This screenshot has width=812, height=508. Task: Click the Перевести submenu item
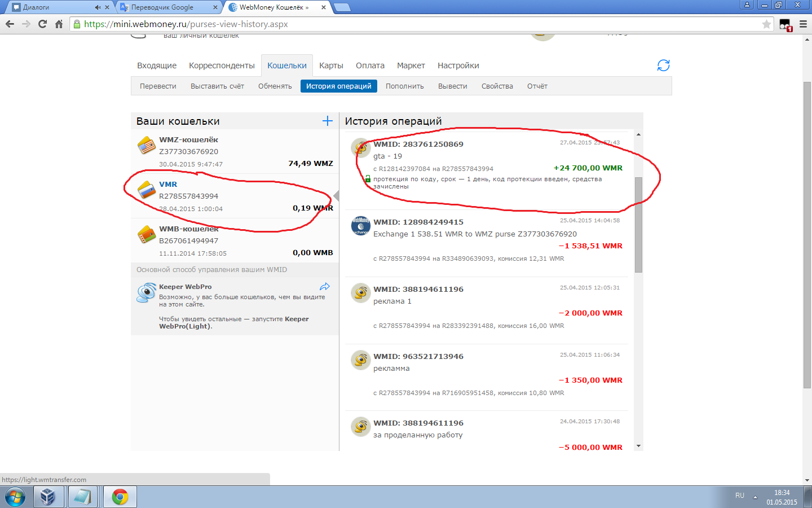[x=158, y=86]
